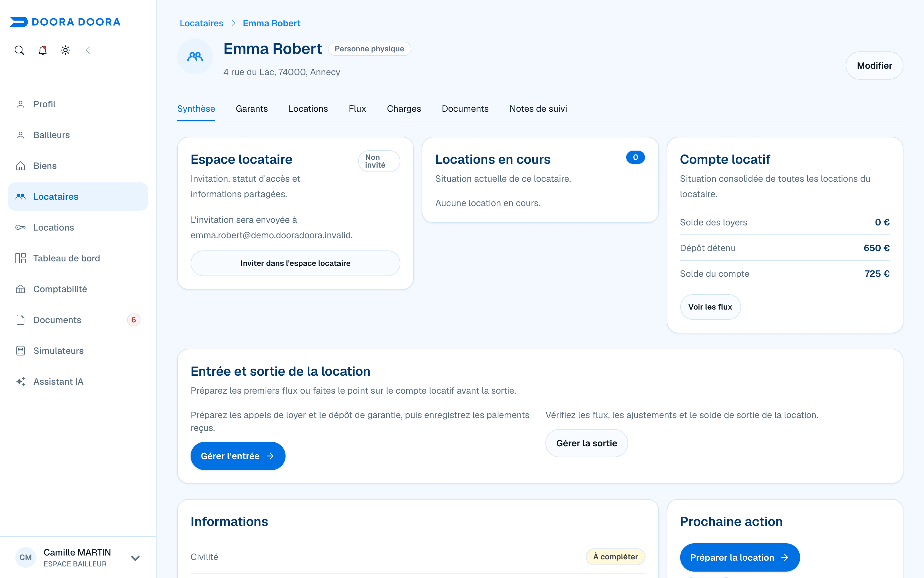Collapse the sidebar with the chevron arrow
This screenshot has height=578, width=924.
coord(88,50)
